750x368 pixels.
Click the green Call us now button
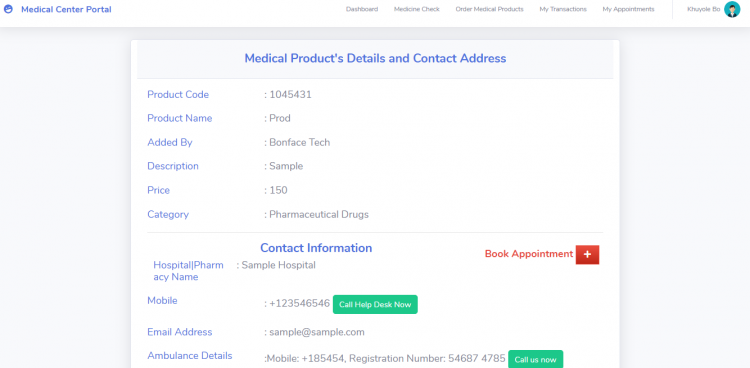pos(535,359)
